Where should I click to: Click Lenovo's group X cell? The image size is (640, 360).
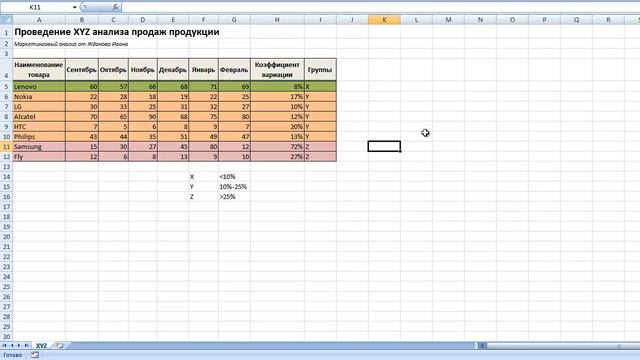pyautogui.click(x=320, y=87)
